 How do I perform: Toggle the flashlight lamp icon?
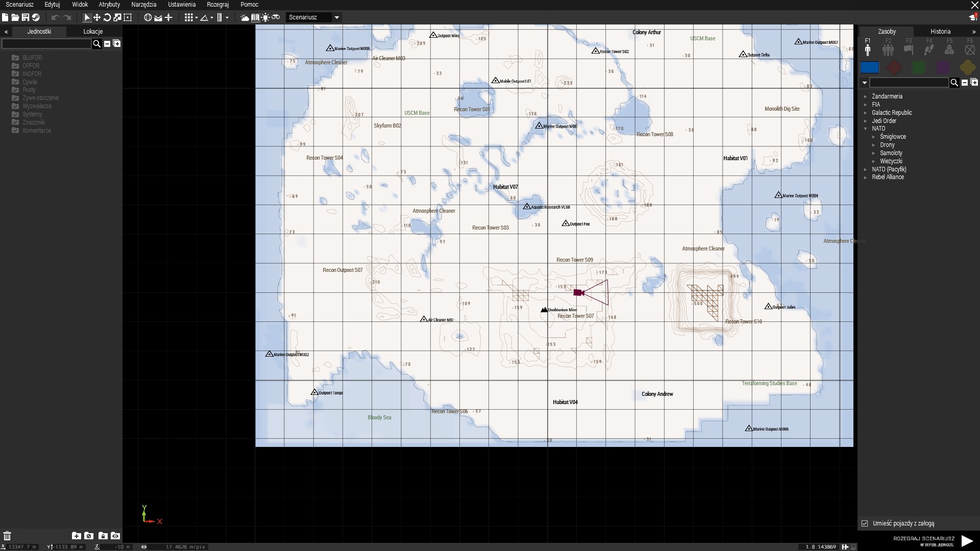(265, 17)
